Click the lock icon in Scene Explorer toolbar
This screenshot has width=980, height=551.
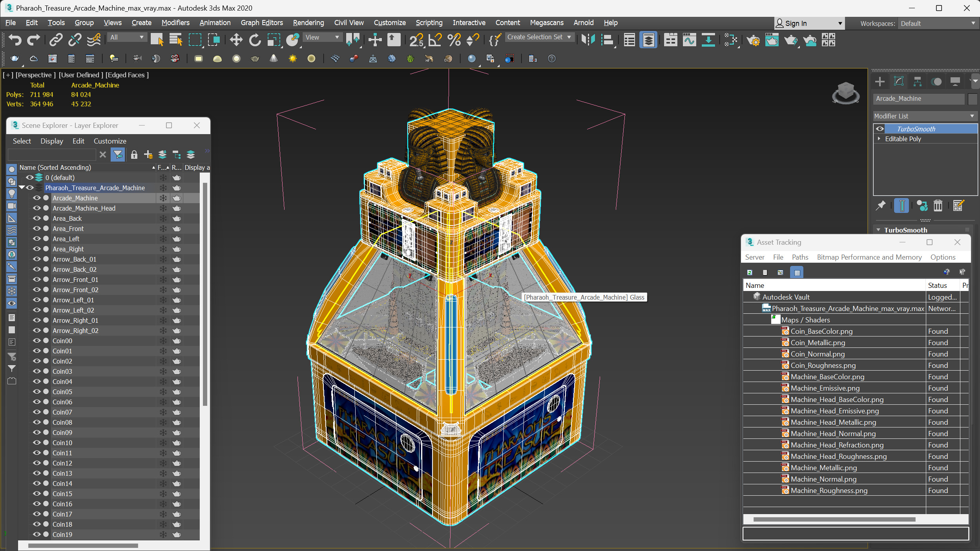(134, 155)
